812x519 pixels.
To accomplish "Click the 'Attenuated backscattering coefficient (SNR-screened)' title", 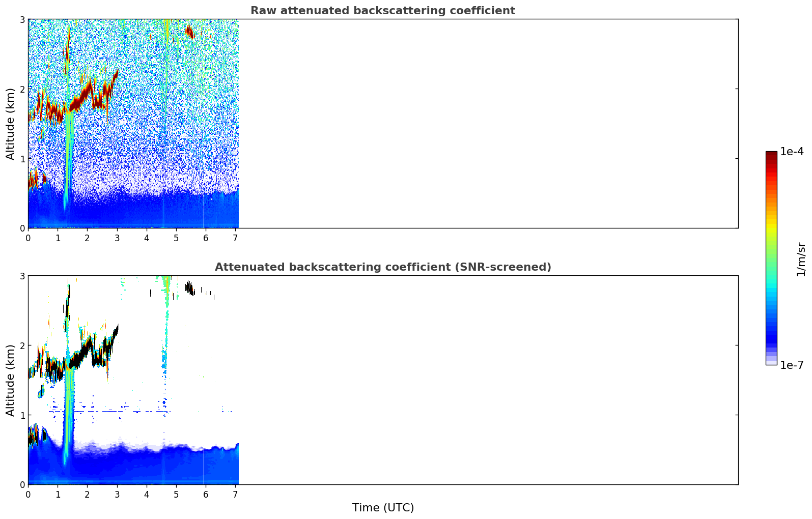I will point(383,267).
